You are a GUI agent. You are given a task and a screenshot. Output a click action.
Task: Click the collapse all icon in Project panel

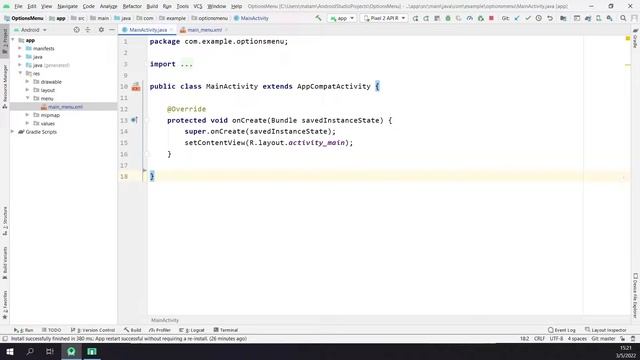(88, 30)
